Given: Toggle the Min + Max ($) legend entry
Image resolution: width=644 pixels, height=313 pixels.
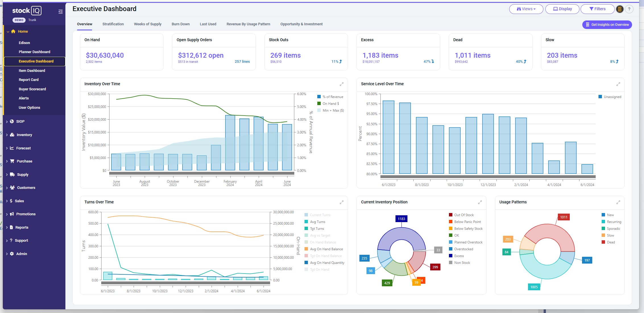Looking at the screenshot, I should pyautogui.click(x=330, y=110).
